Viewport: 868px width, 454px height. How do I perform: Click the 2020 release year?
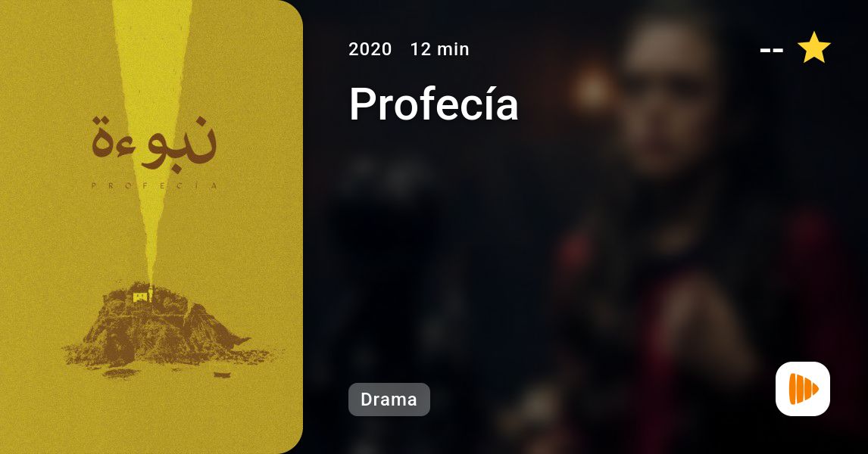point(370,49)
